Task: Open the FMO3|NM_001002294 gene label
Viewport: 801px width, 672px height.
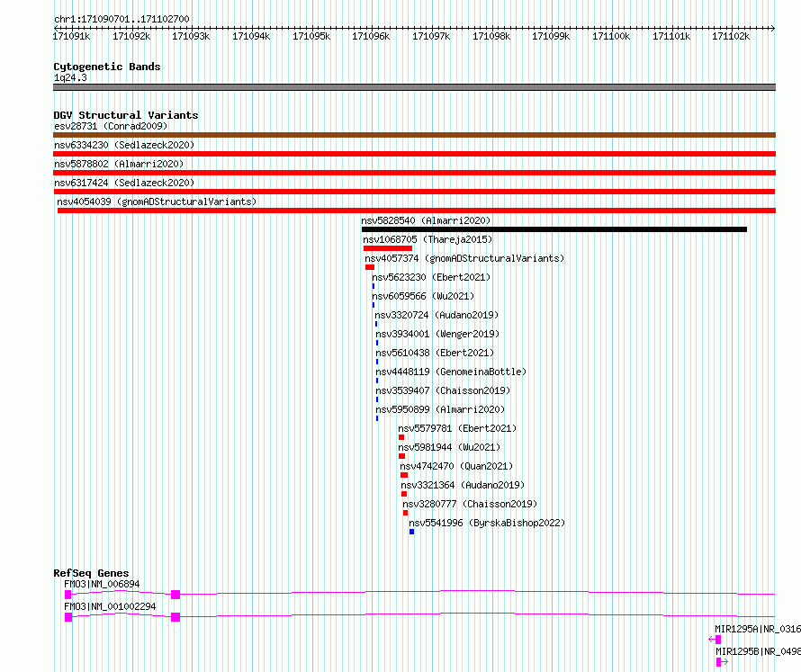Action: [110, 606]
